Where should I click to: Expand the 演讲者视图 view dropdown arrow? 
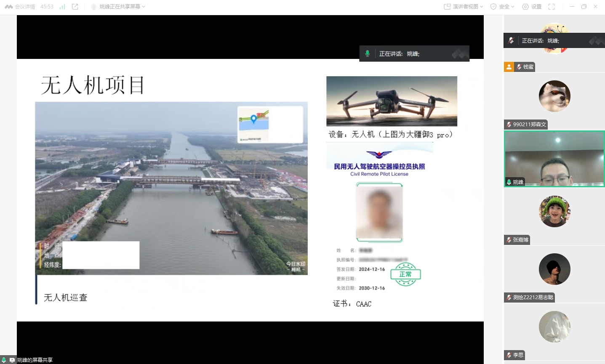482,7
